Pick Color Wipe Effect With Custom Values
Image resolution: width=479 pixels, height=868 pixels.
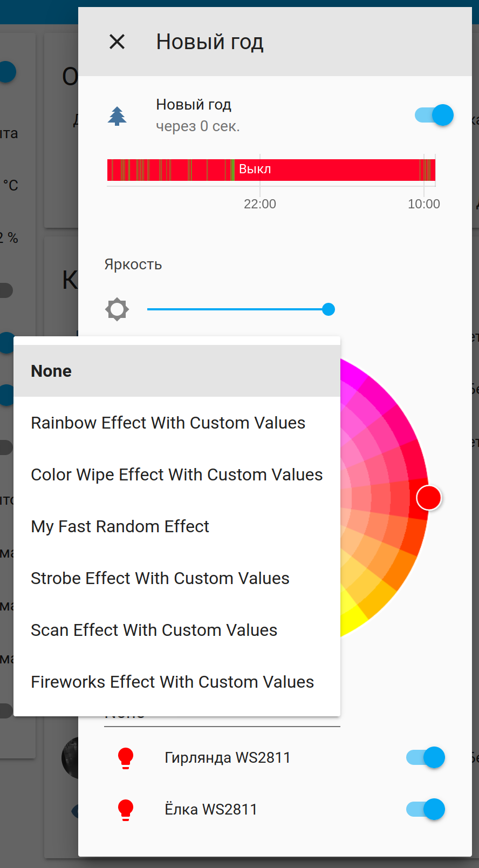click(x=176, y=474)
